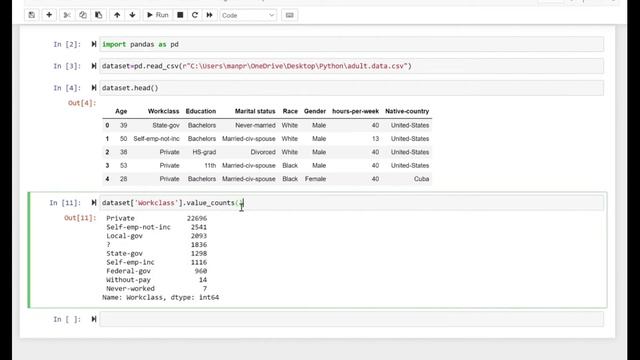
Task: Click the Never-married cell in row 0
Action: click(255, 125)
